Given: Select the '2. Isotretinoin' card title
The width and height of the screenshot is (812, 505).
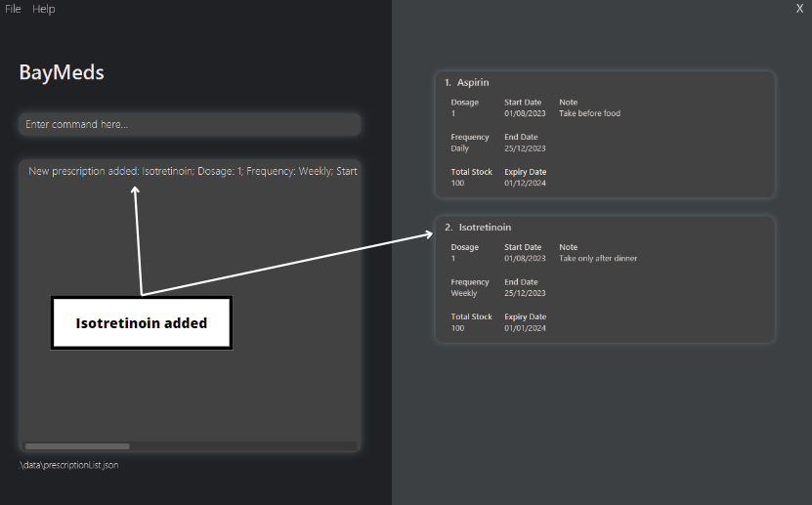Looking at the screenshot, I should tap(478, 228).
